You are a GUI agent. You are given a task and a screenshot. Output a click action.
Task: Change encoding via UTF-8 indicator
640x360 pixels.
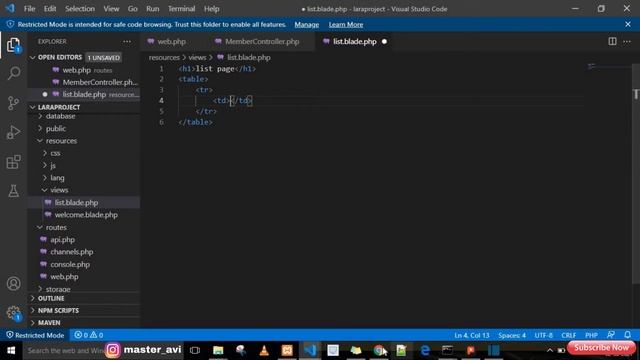(x=543, y=335)
